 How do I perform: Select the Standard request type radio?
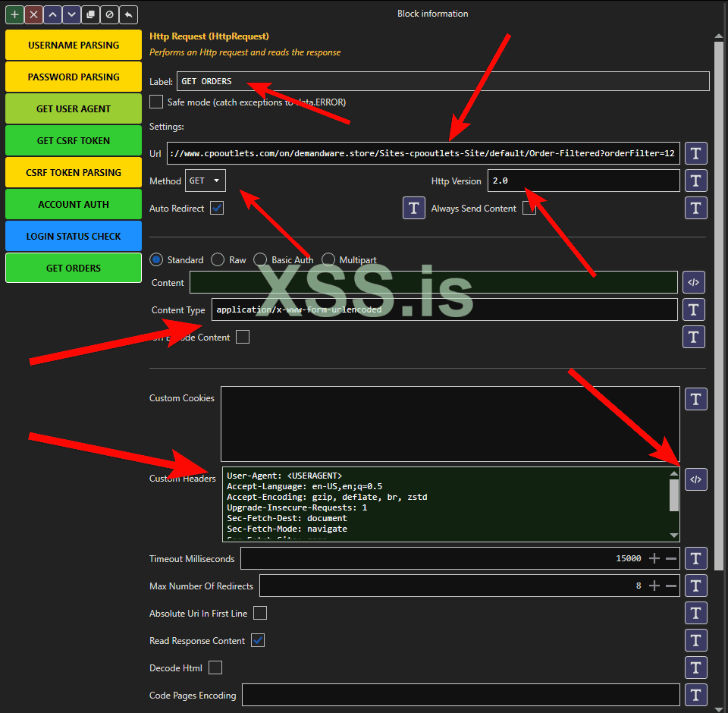pyautogui.click(x=156, y=259)
